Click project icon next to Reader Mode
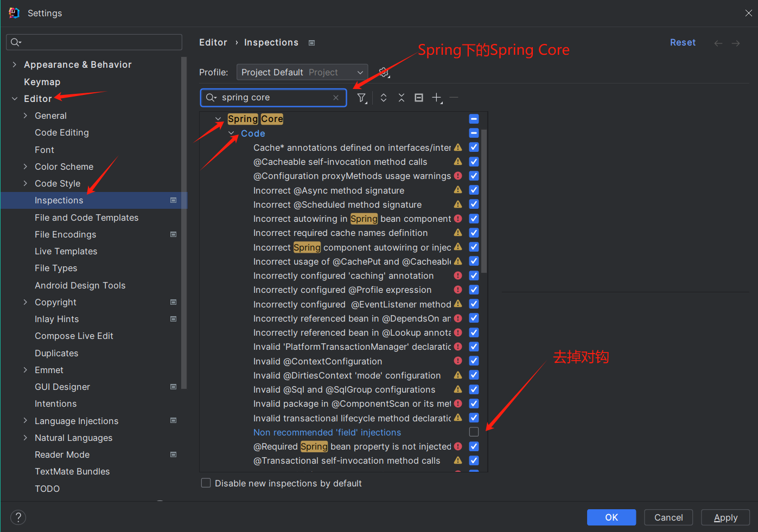 click(x=174, y=454)
